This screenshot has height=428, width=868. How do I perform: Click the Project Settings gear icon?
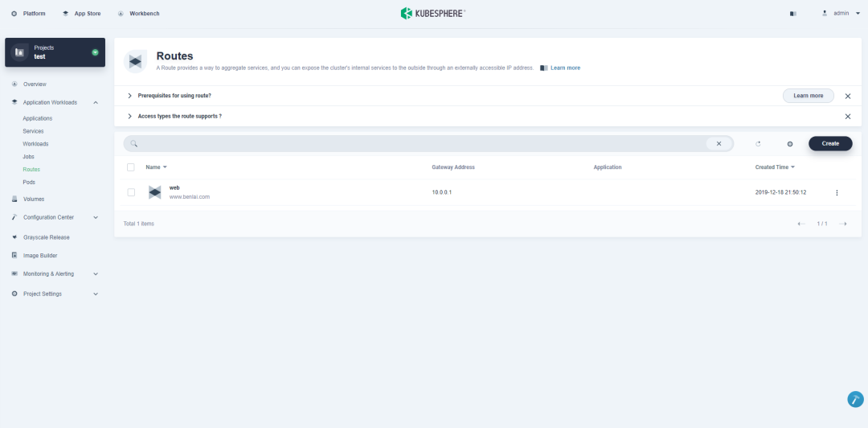(x=14, y=294)
